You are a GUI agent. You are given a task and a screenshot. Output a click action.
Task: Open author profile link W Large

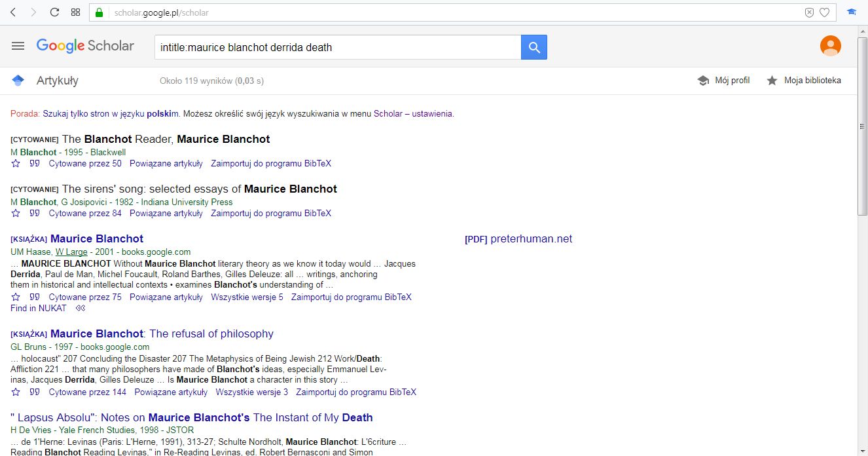(71, 252)
